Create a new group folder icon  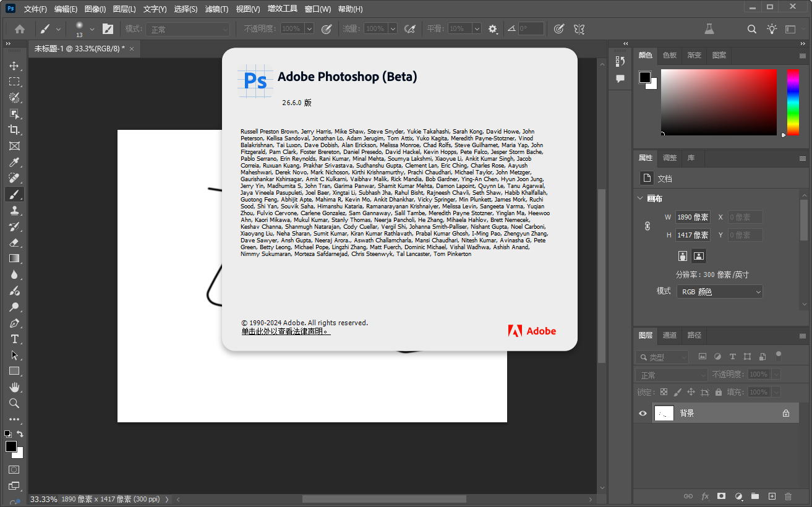tap(754, 496)
